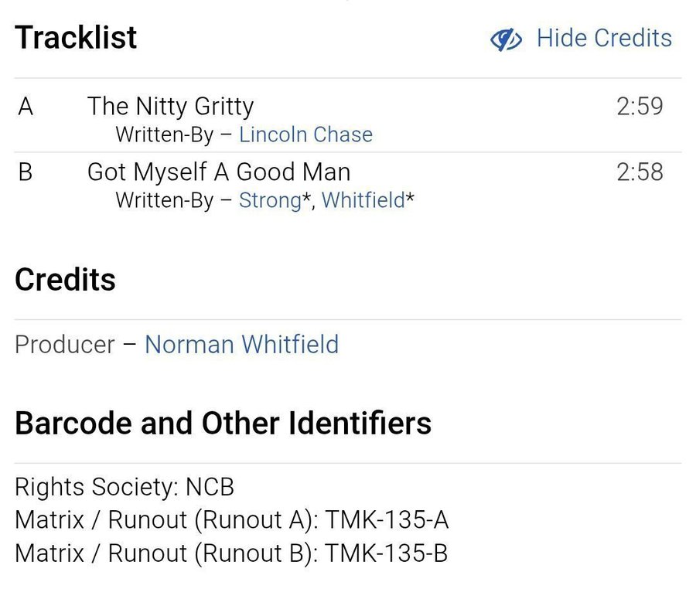Open the Lincoln Chase artist link

point(305,134)
